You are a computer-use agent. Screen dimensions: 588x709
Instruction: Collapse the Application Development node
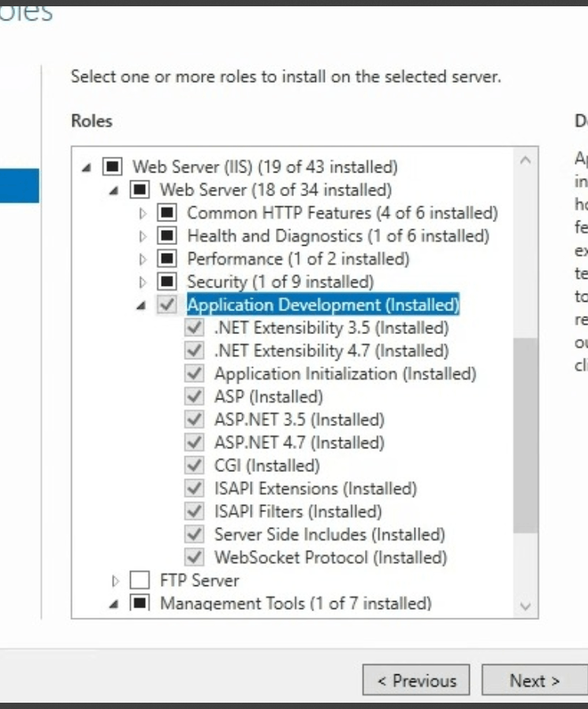tap(141, 306)
